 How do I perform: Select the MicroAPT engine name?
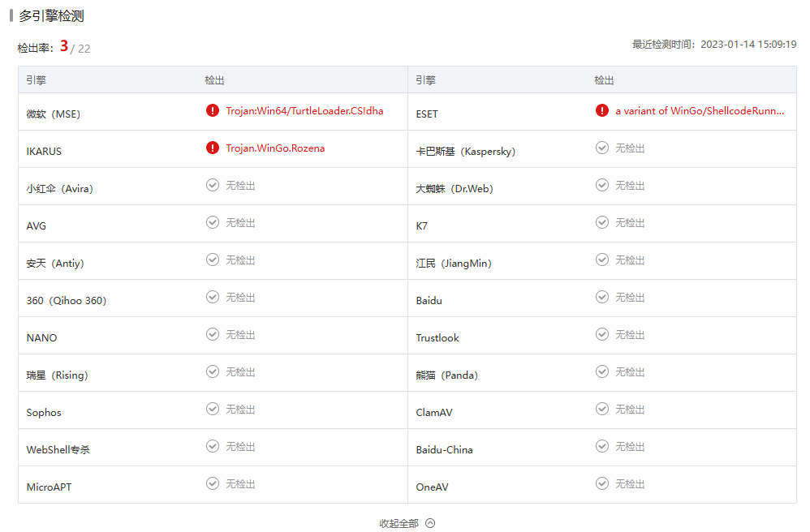(49, 487)
